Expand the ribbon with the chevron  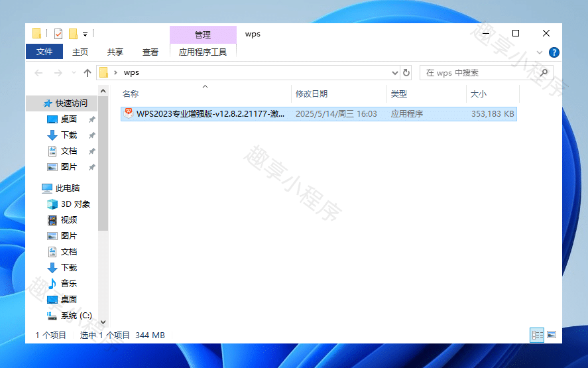click(x=539, y=52)
